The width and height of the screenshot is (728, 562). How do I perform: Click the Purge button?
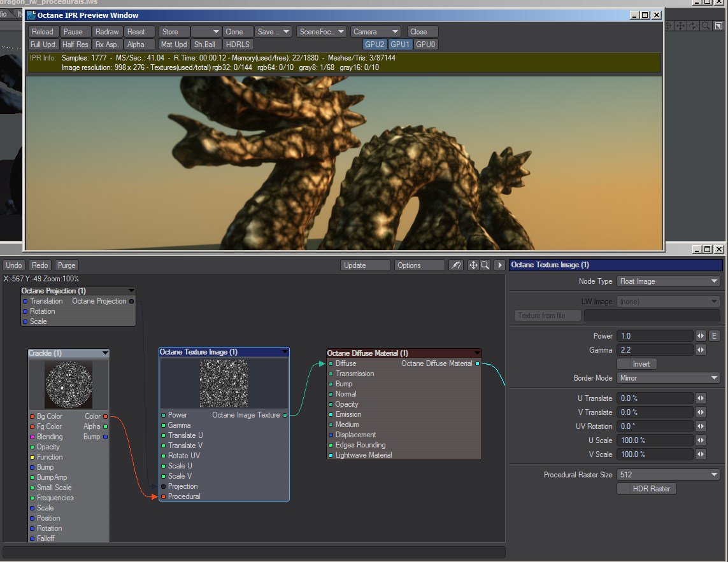tap(66, 265)
